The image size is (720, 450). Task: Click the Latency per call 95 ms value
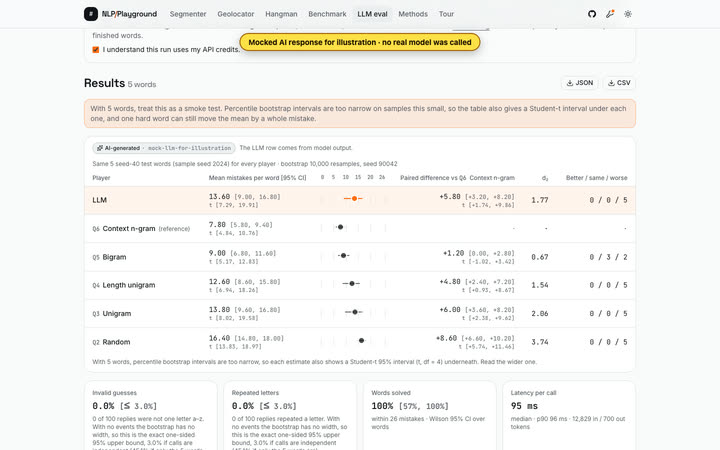pyautogui.click(x=524, y=406)
